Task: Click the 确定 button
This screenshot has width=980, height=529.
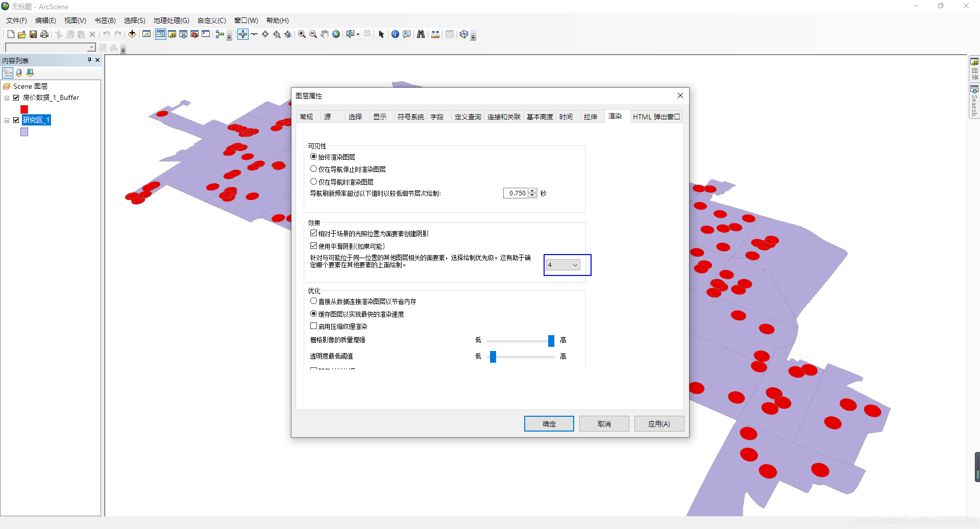Action: coord(549,424)
